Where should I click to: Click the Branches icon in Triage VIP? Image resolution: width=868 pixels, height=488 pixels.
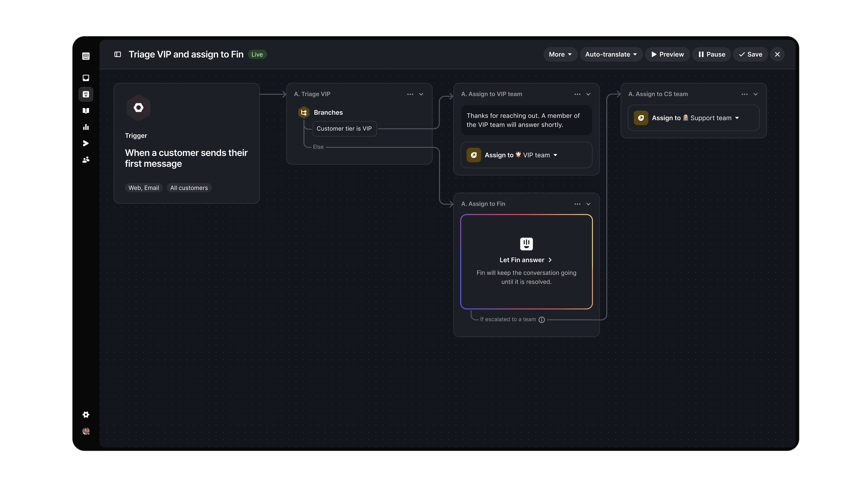pos(304,113)
